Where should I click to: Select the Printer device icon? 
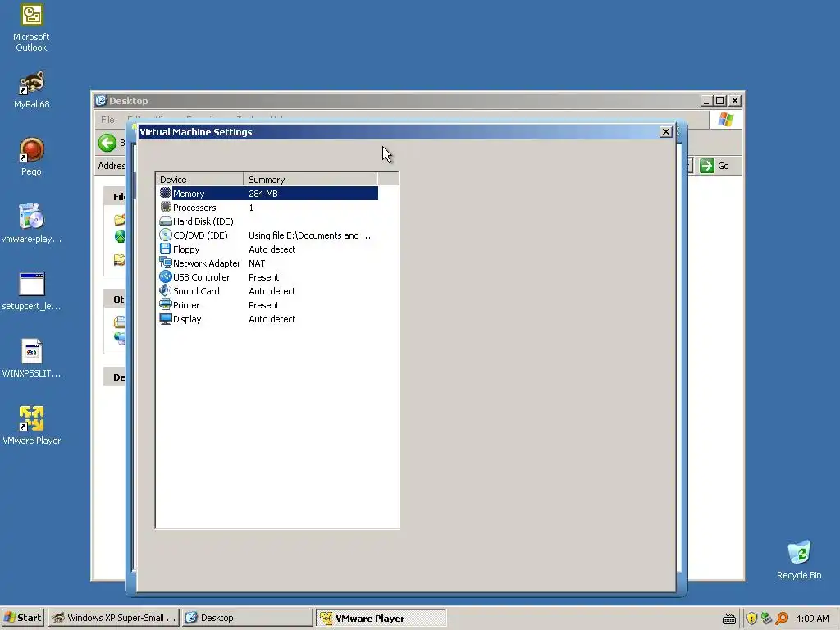click(x=166, y=304)
